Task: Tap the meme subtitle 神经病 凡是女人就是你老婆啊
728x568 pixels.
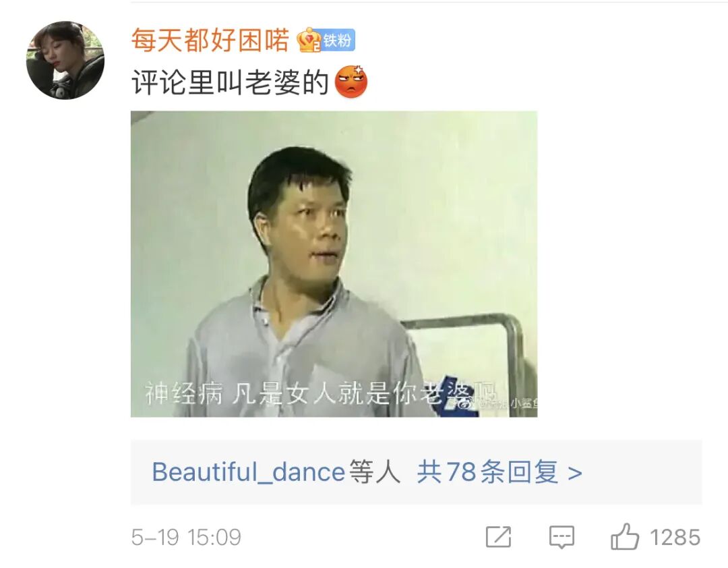Action: click(x=320, y=393)
